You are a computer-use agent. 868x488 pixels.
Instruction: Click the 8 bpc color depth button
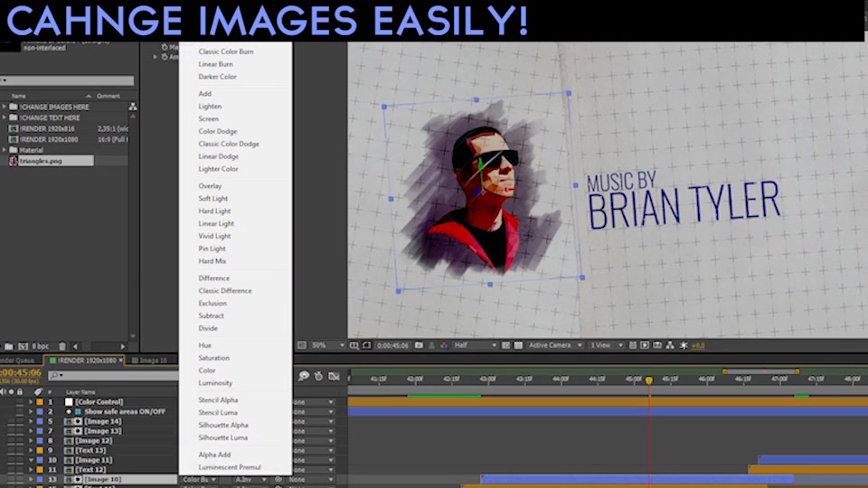click(40, 346)
